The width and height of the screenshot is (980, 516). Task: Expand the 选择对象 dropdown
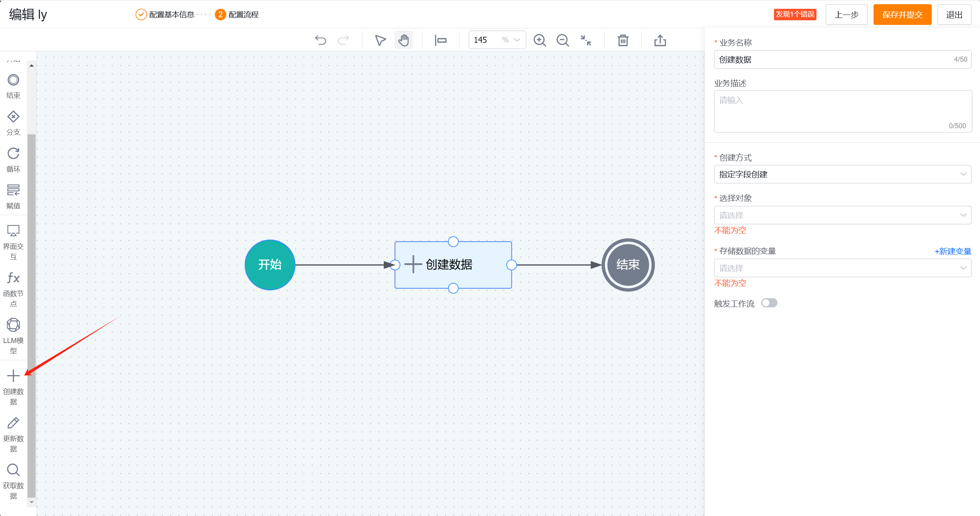pos(842,215)
